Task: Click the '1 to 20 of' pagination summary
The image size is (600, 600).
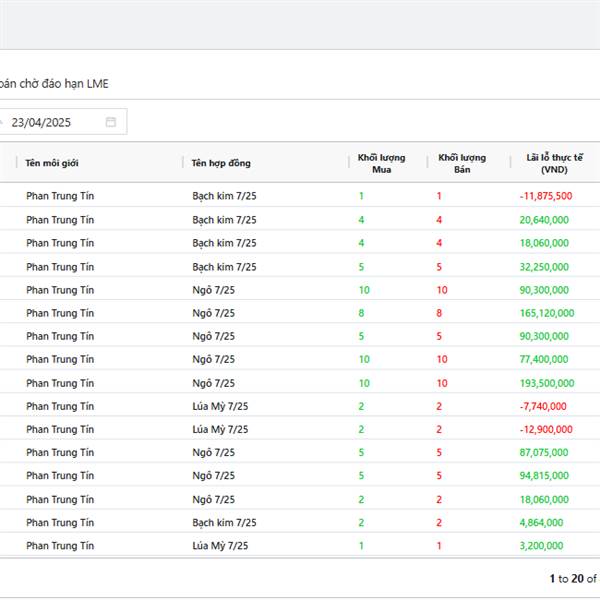Action: pyautogui.click(x=572, y=578)
